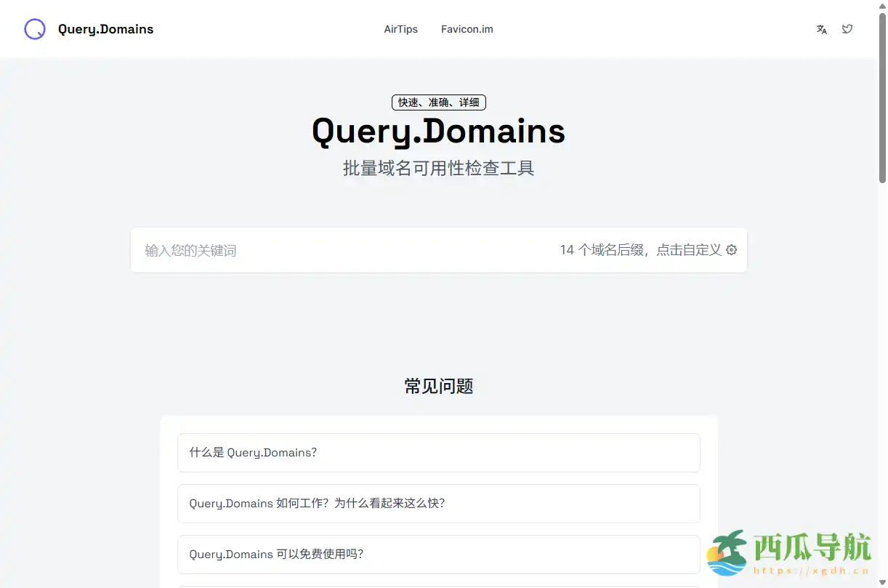888x588 pixels.
Task: Select the translate icon in the header
Action: (x=821, y=29)
